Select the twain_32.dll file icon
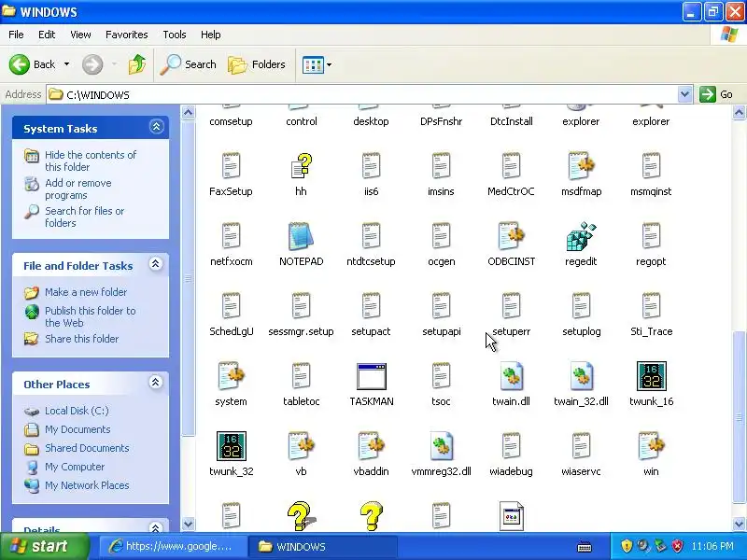This screenshot has height=560, width=747. [x=581, y=376]
